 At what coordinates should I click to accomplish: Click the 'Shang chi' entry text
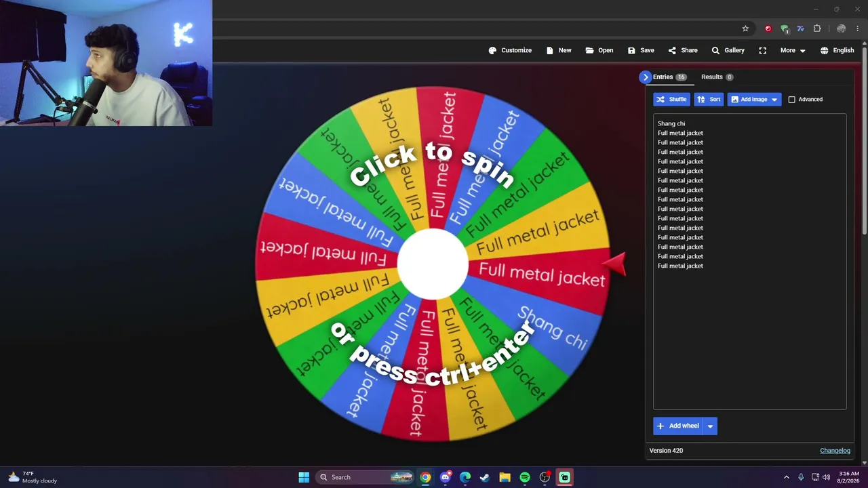click(671, 123)
